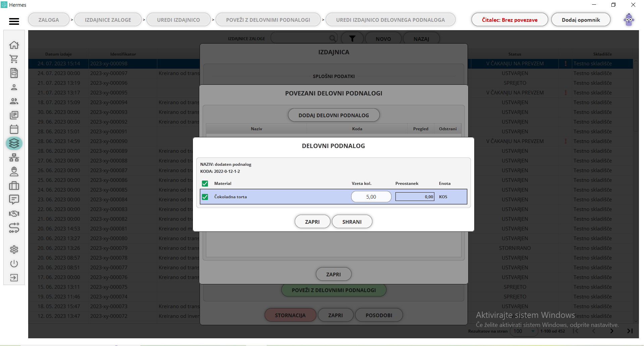Image resolution: width=644 pixels, height=346 pixels.
Task: Click POVEŽI Z DELOVNIMI PODNALOGI green button
Action: tap(334, 290)
